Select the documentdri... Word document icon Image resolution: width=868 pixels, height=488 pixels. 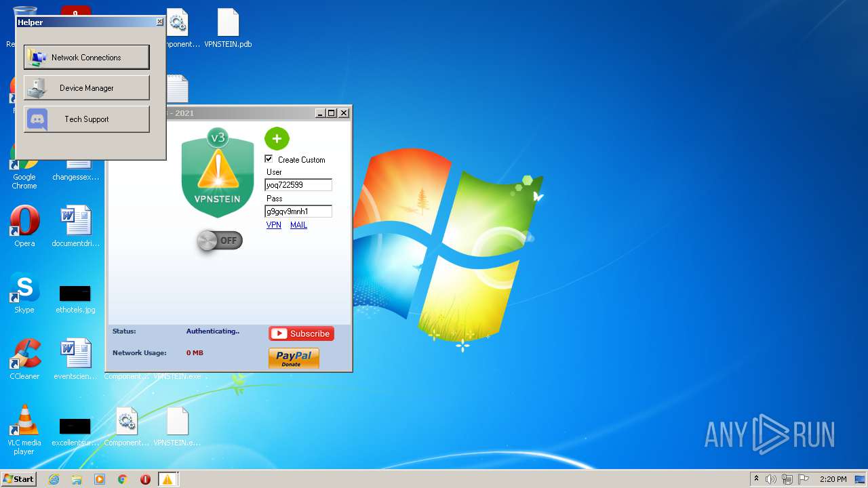click(x=76, y=226)
